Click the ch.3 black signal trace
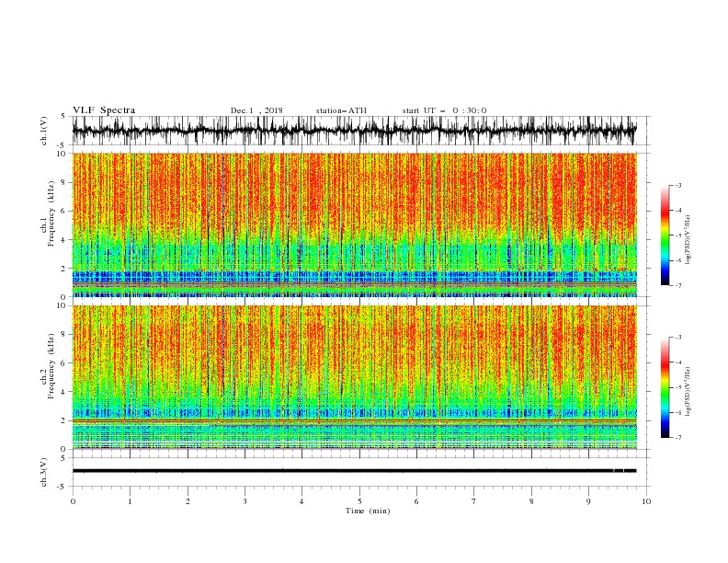The width and height of the screenshot is (728, 563). [354, 471]
